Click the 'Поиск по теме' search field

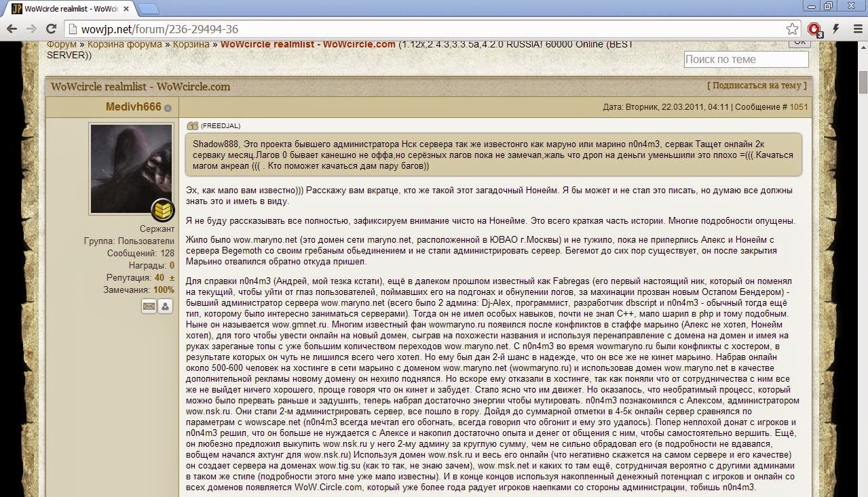[x=746, y=59]
